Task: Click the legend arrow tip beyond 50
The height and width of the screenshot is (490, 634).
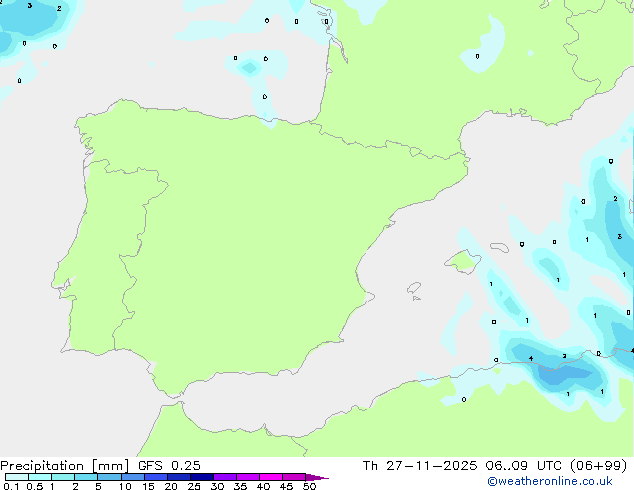Action: [317, 477]
